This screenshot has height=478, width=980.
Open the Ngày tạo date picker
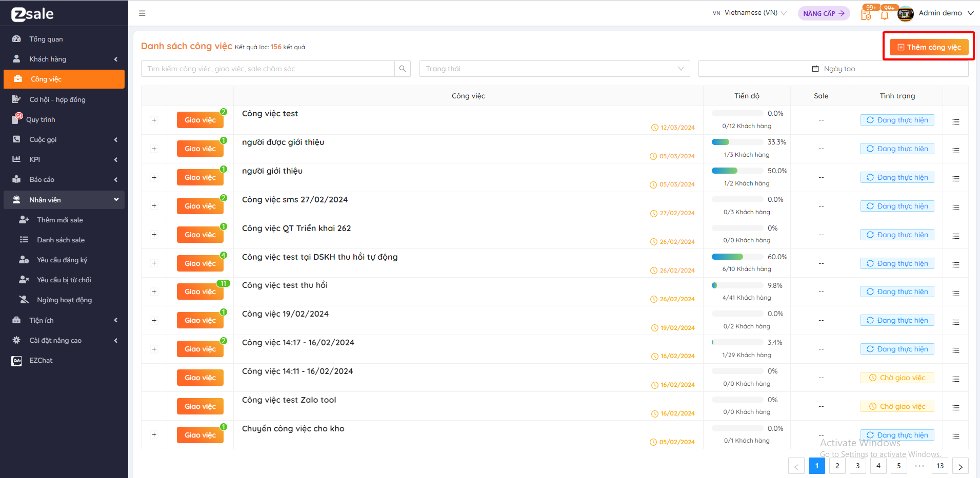click(833, 69)
